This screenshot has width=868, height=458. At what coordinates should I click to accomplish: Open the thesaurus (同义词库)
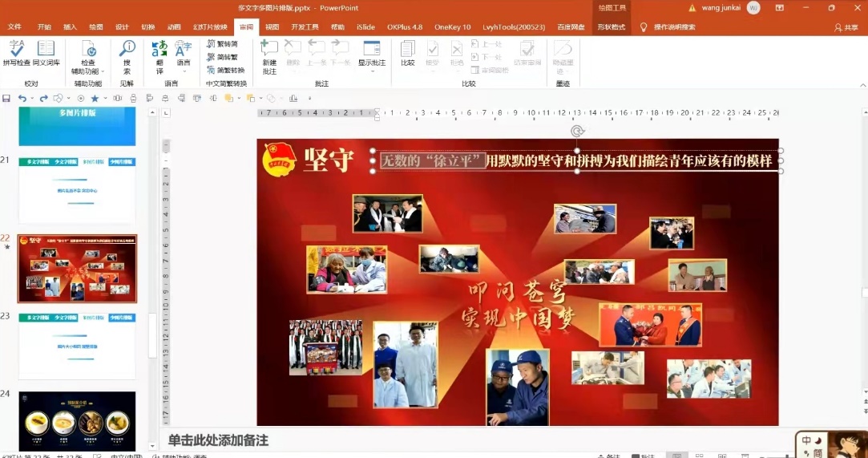pos(46,53)
